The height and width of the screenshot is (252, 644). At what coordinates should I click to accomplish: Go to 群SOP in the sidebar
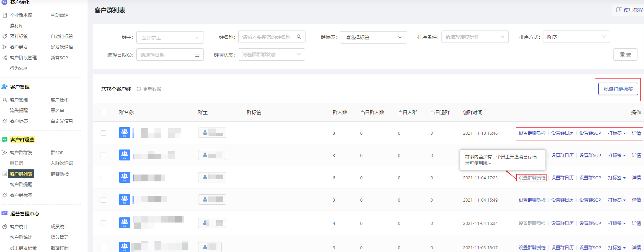pos(57,153)
